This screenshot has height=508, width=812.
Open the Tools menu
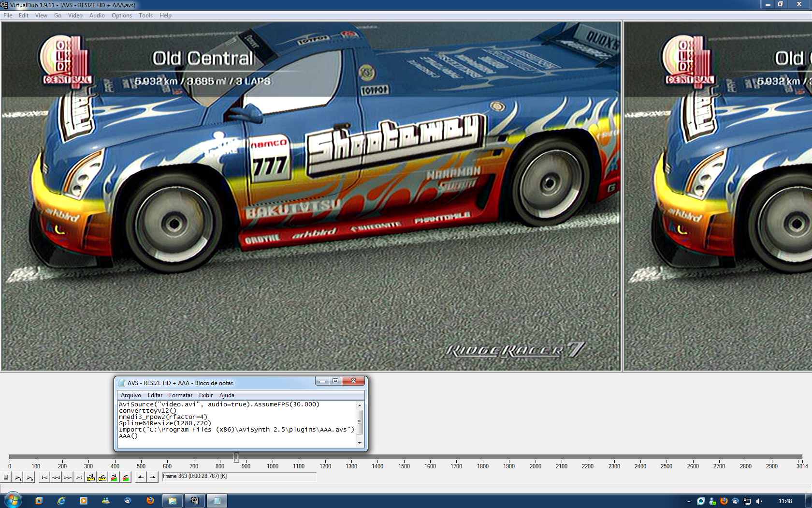pos(145,15)
